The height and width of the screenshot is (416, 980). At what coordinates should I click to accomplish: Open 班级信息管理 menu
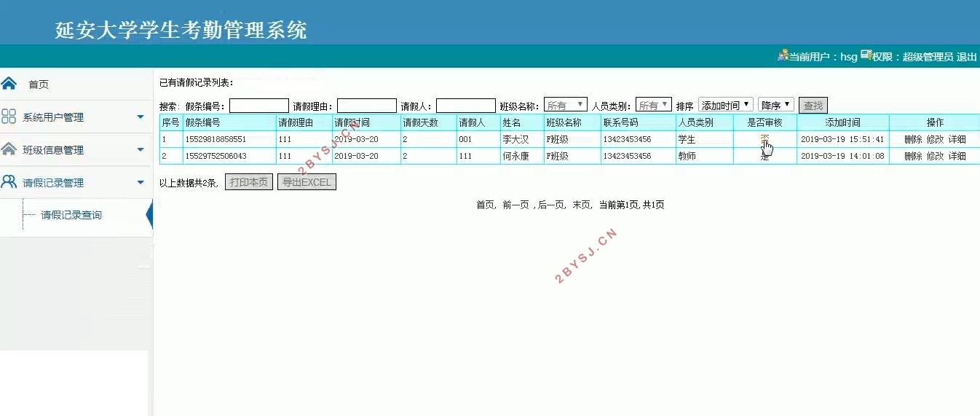tap(53, 150)
